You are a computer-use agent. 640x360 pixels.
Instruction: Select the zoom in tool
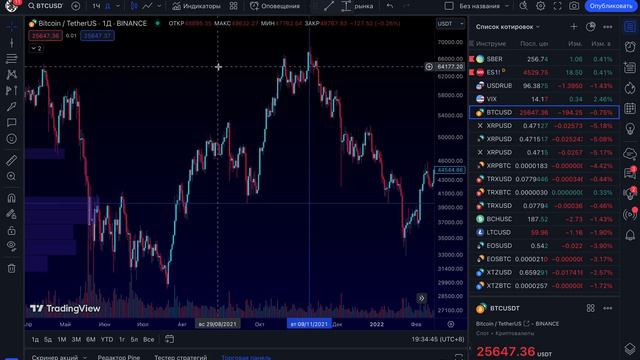[11, 176]
